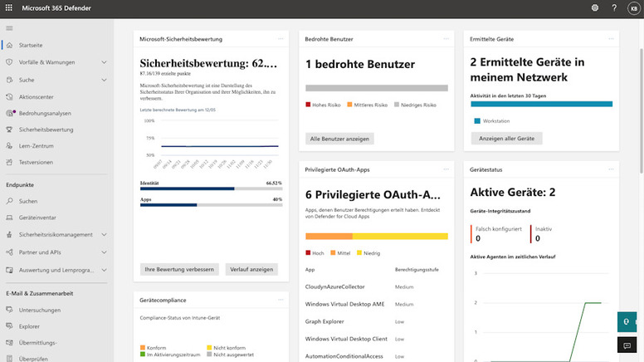Click the Geräteinventar laptop icon
Image resolution: width=644 pixels, height=362 pixels.
tap(9, 218)
